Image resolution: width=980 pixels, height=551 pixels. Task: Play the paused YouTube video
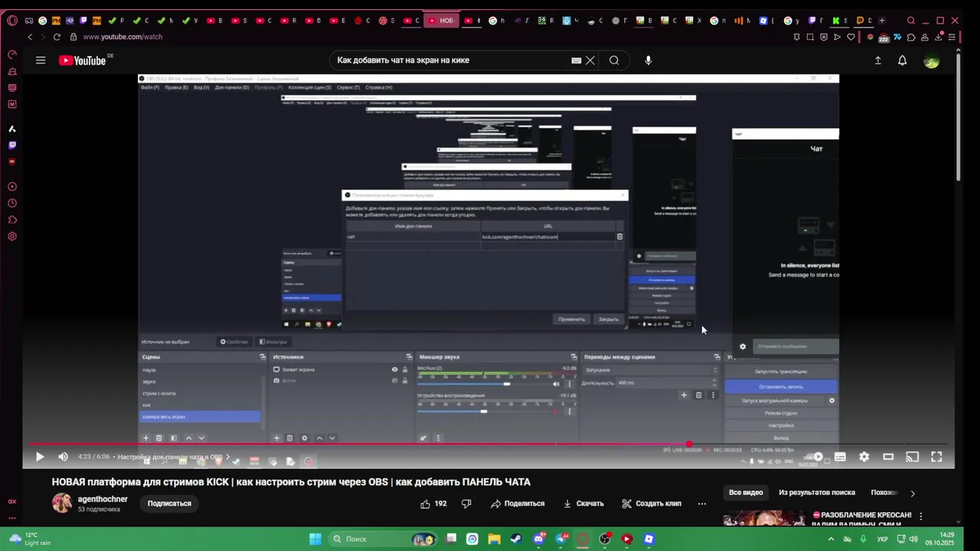tap(40, 457)
